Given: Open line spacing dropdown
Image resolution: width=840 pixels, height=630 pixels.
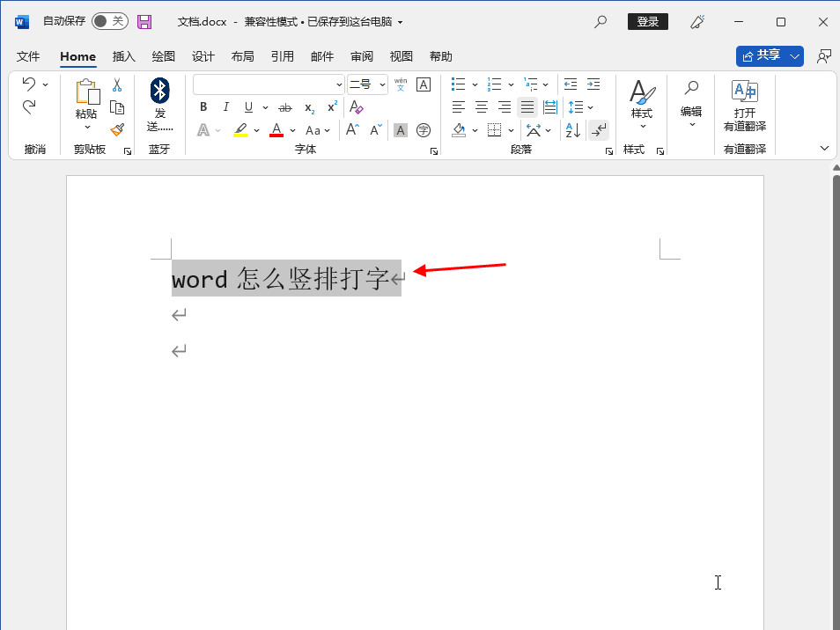Looking at the screenshot, I should pyautogui.click(x=581, y=107).
